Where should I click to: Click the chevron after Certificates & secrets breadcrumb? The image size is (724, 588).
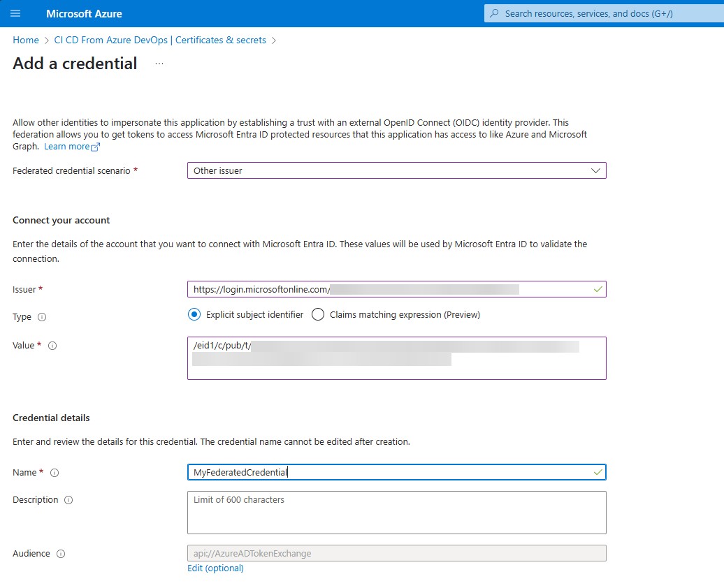pyautogui.click(x=274, y=41)
